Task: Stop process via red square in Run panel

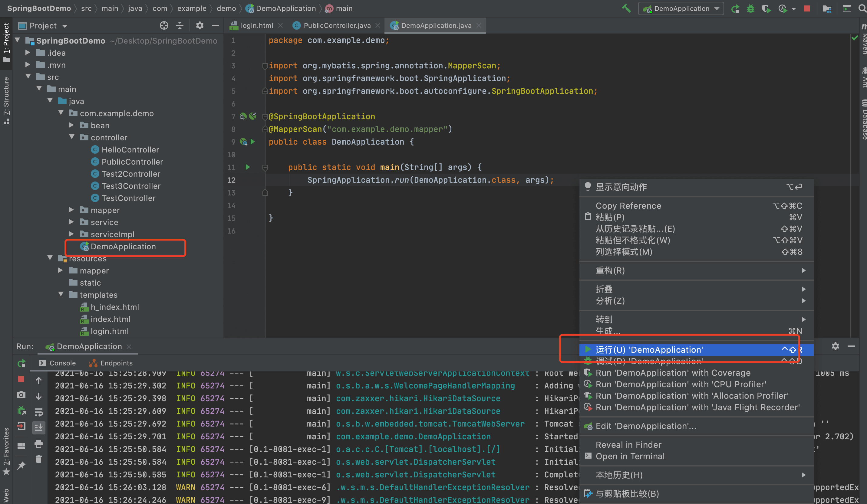Action: coord(21,378)
